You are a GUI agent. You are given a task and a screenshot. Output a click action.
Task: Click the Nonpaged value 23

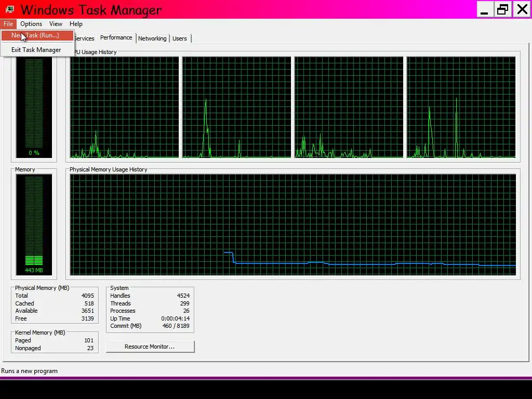coord(90,349)
